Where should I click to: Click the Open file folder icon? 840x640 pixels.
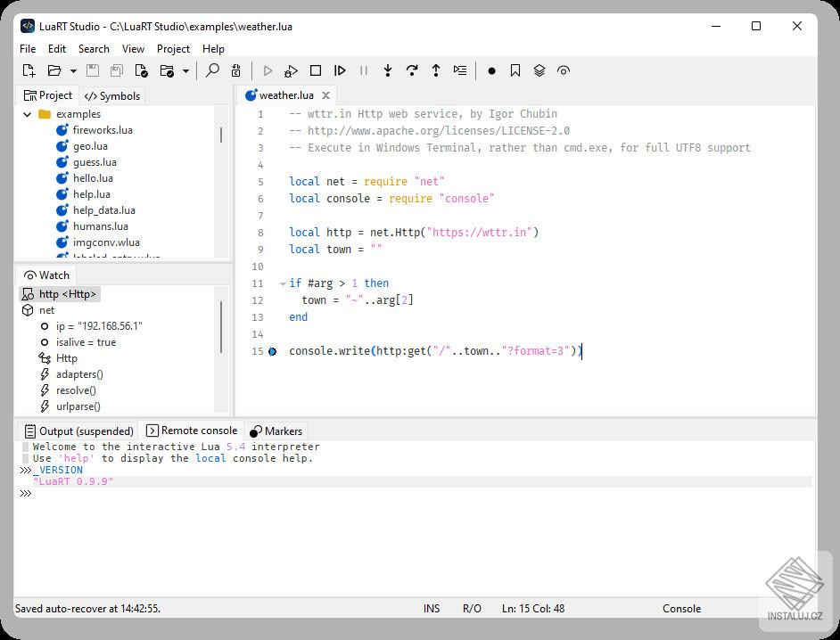point(54,70)
